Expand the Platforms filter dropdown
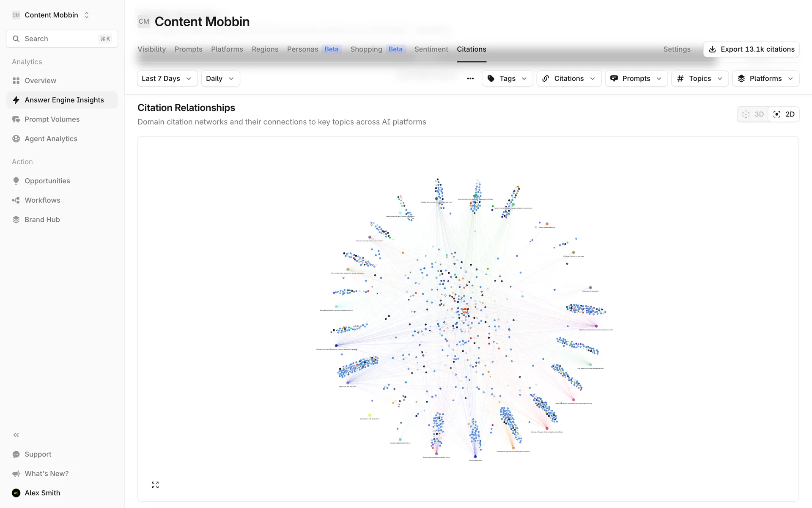 pyautogui.click(x=765, y=79)
